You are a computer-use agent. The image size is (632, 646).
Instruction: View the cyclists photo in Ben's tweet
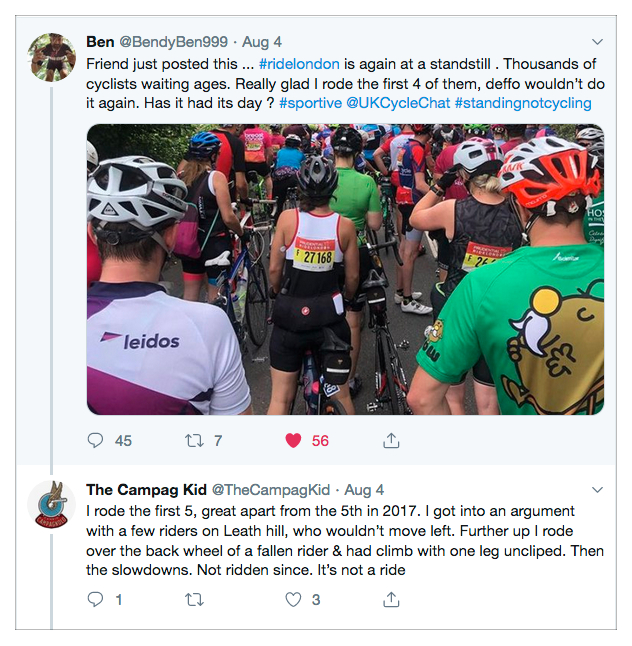(x=345, y=268)
